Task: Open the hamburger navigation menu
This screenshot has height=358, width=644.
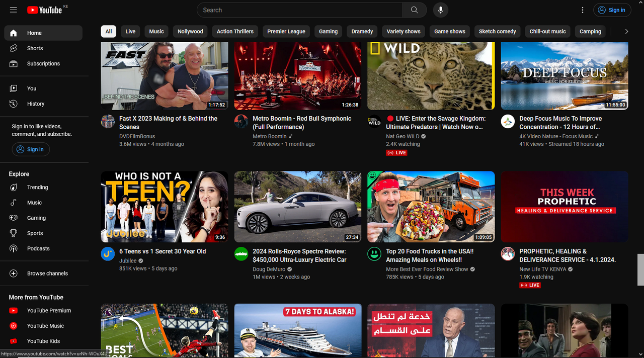Action: pos(13,10)
